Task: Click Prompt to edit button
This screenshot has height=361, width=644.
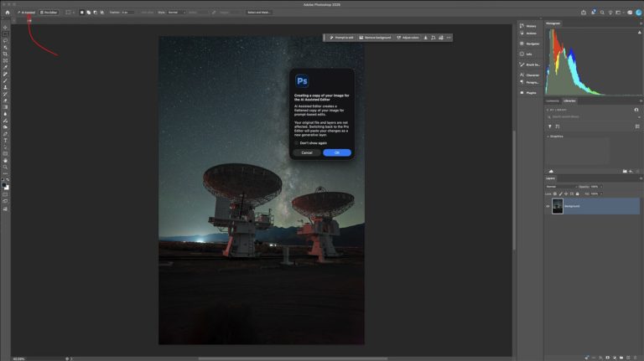Action: [x=341, y=38]
